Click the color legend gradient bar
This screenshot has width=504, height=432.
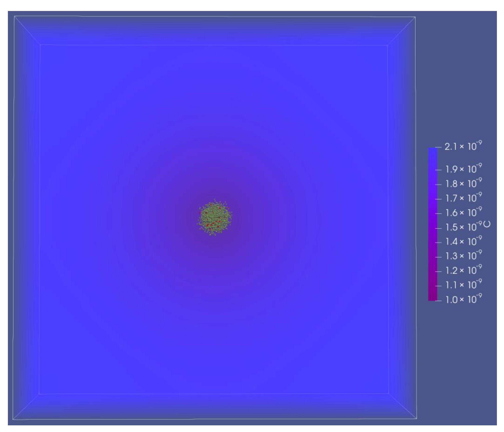432,224
